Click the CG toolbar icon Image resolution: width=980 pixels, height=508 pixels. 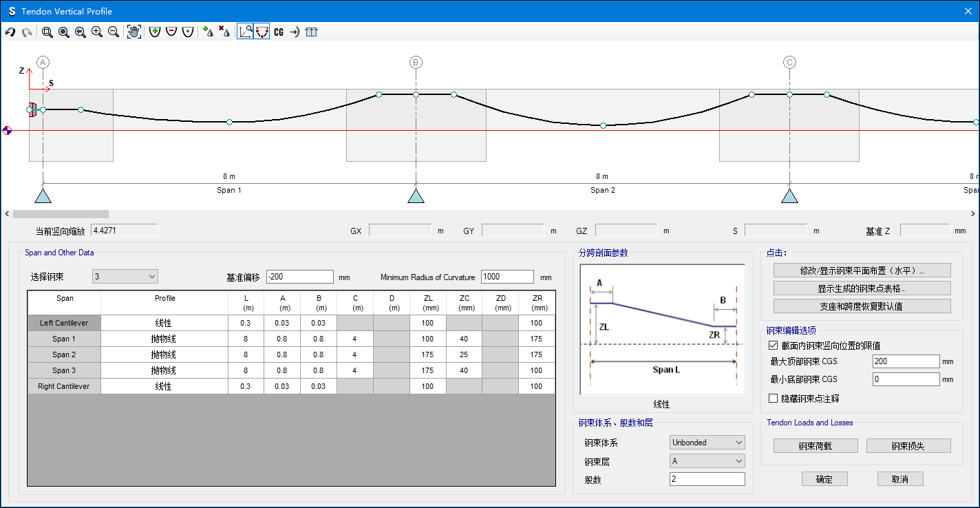(279, 32)
